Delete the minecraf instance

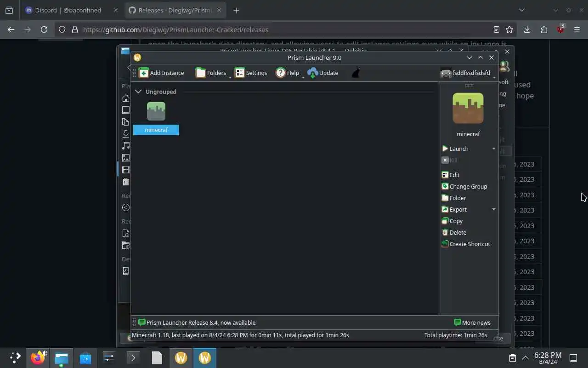[454, 232]
